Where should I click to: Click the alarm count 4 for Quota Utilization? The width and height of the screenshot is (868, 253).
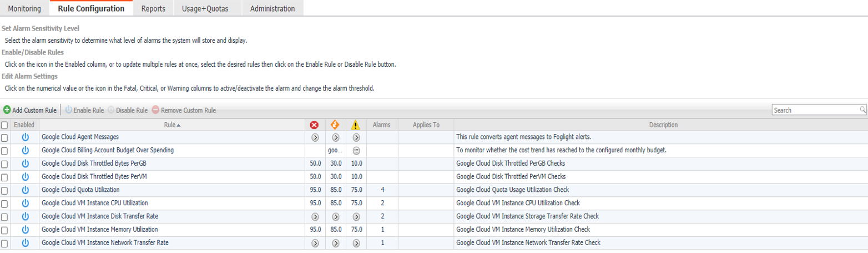point(382,190)
